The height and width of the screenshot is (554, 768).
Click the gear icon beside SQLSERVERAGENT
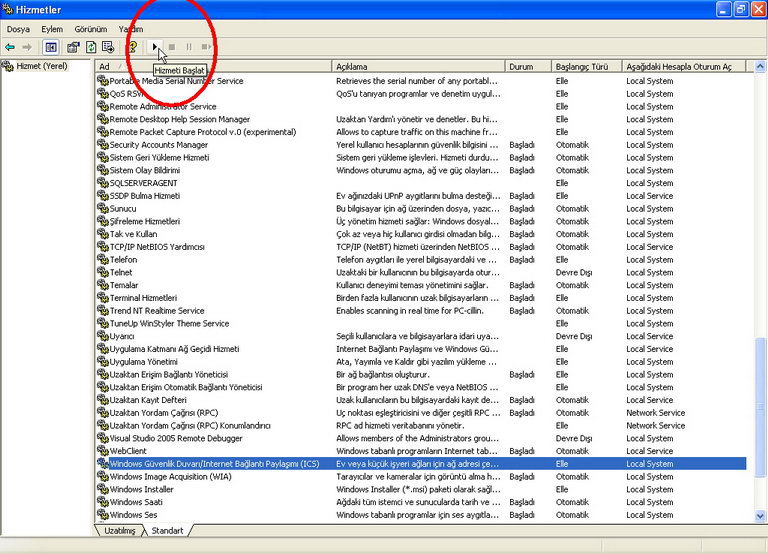point(102,182)
